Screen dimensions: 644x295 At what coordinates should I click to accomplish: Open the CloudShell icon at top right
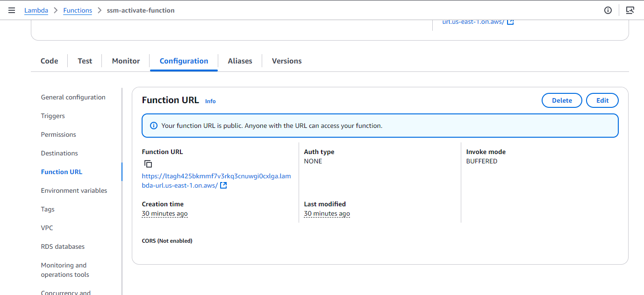pyautogui.click(x=630, y=10)
